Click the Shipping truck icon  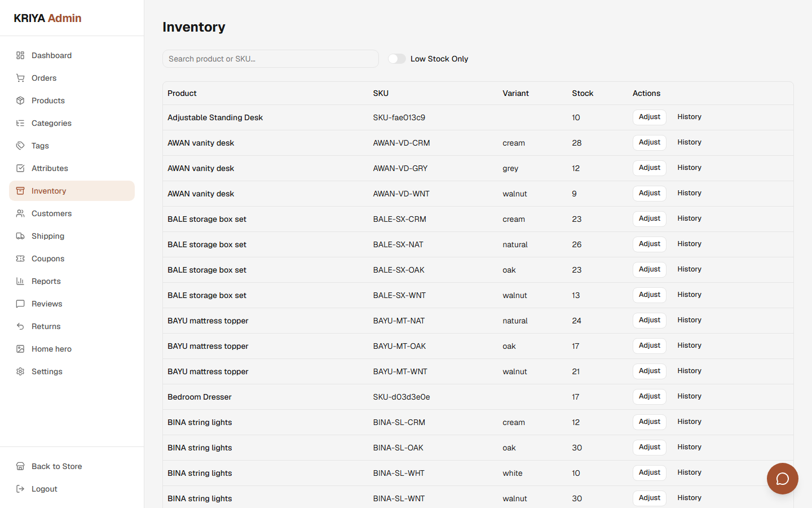coord(20,236)
